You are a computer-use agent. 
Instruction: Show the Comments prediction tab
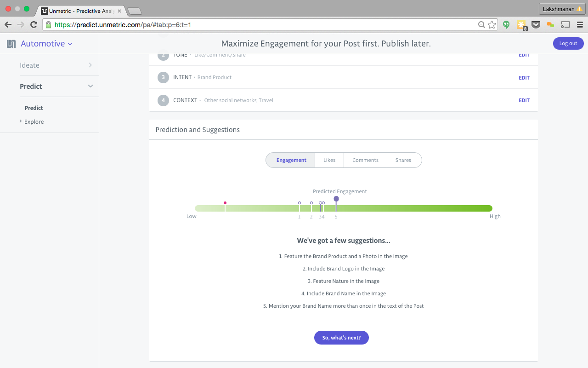tap(365, 160)
